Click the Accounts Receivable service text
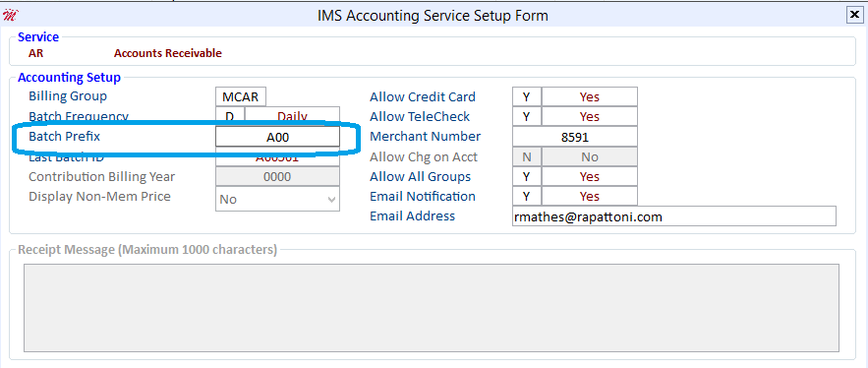 (168, 53)
